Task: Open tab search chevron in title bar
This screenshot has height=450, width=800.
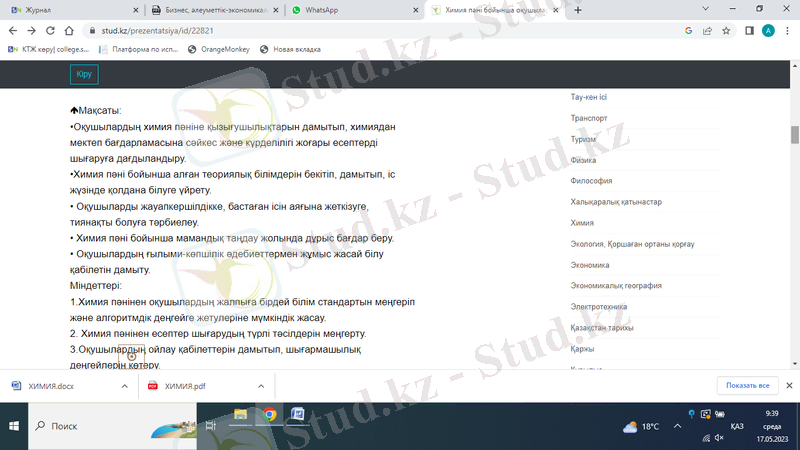Action: pos(706,9)
